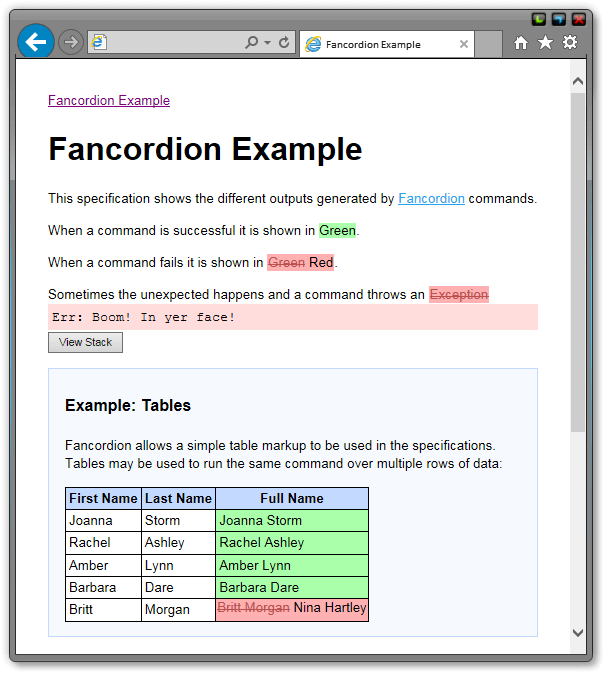The height and width of the screenshot is (675, 604).
Task: Follow the blue Fancordion hyperlink
Action: pos(431,198)
